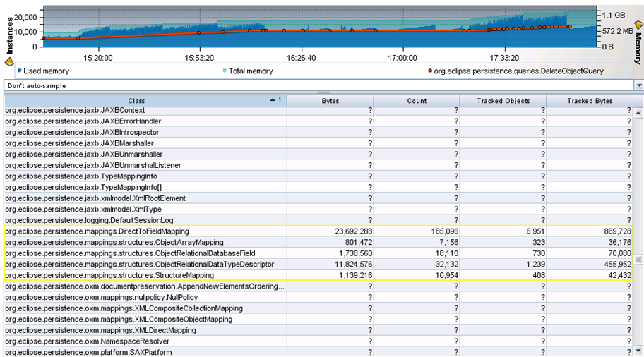The height and width of the screenshot is (357, 644).
Task: Click the table scrollbar up arrow
Action: [x=638, y=113]
